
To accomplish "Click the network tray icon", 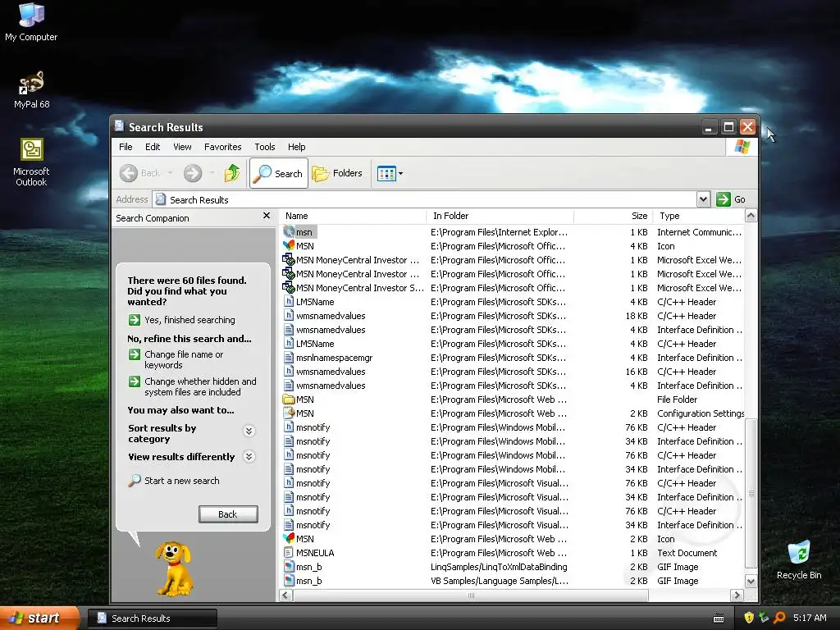I will click(x=764, y=618).
